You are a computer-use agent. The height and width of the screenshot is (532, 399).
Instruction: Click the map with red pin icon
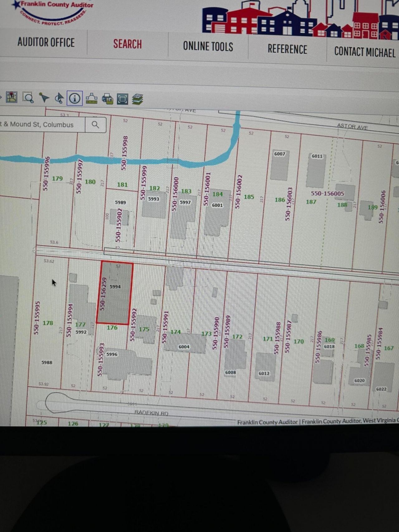point(12,97)
